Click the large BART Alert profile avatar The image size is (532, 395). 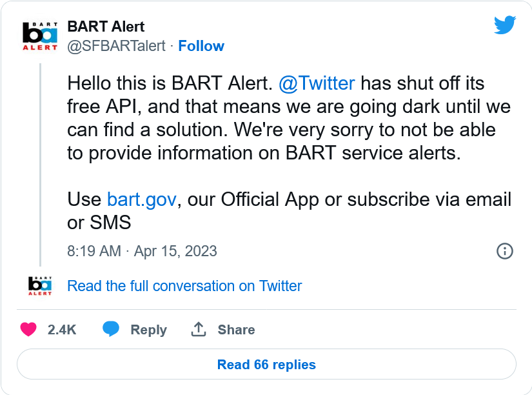[40, 36]
